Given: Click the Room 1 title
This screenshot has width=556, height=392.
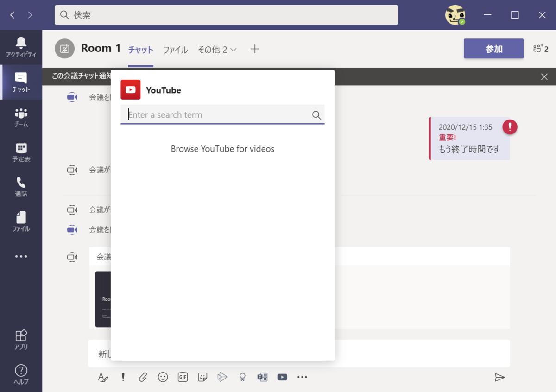Looking at the screenshot, I should point(101,48).
